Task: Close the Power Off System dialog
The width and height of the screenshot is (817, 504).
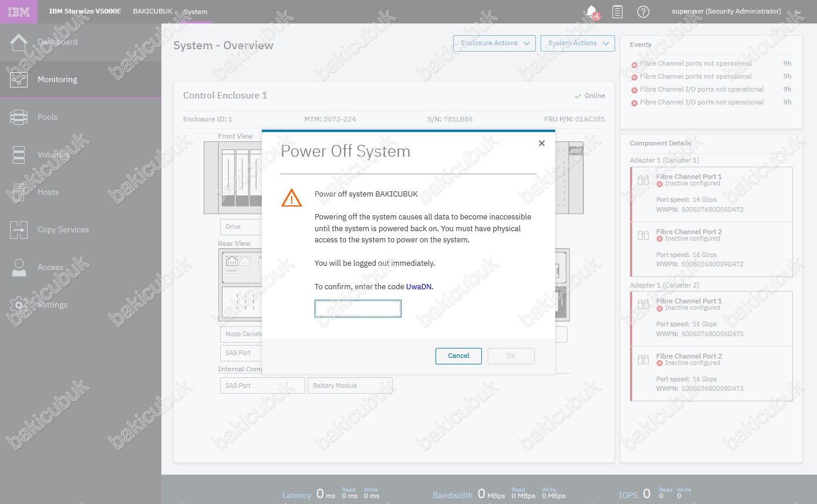Action: coord(542,143)
